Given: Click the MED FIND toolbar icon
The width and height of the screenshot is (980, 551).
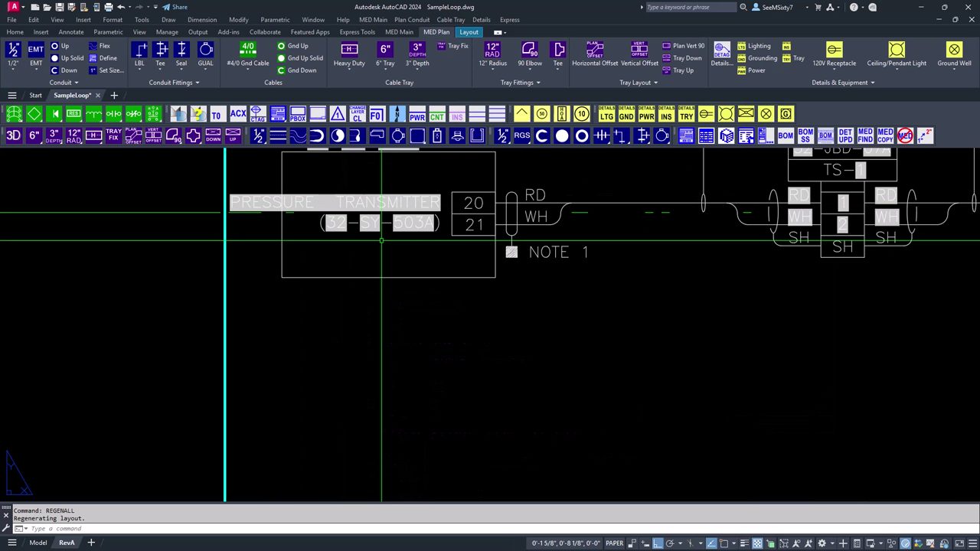Looking at the screenshot, I should pyautogui.click(x=865, y=135).
